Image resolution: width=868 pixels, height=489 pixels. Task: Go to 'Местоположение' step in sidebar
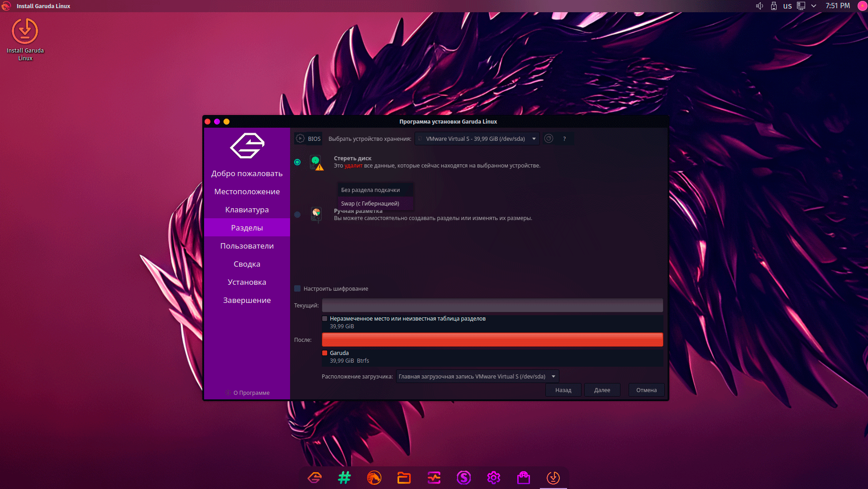point(247,192)
